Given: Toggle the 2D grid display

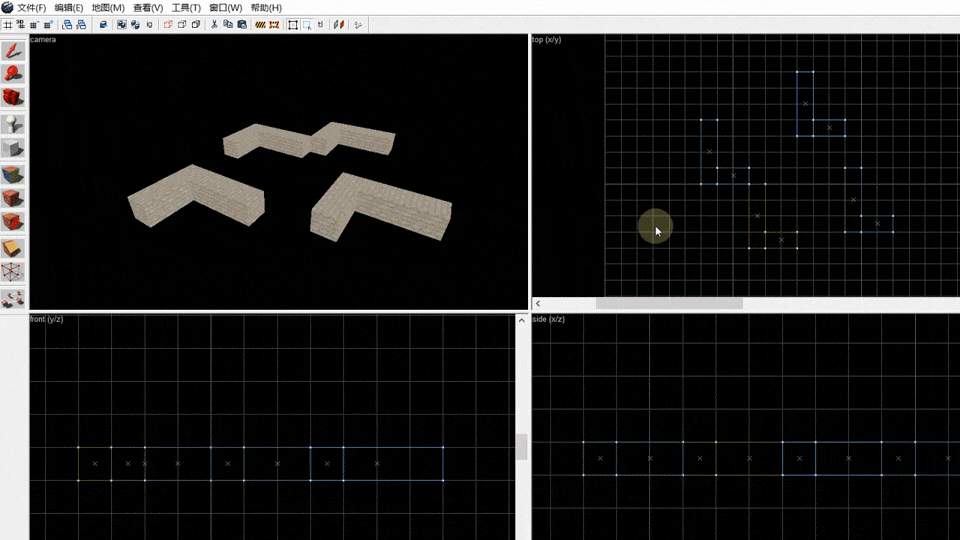Looking at the screenshot, I should pyautogui.click(x=7, y=24).
